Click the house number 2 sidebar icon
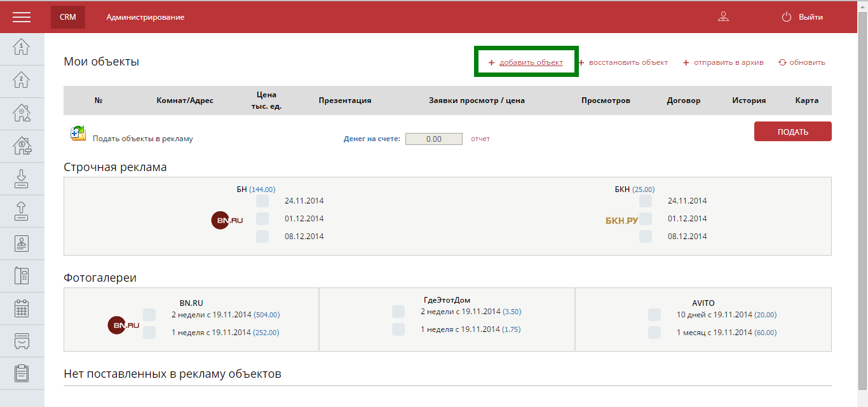The width and height of the screenshot is (868, 407). point(22,81)
